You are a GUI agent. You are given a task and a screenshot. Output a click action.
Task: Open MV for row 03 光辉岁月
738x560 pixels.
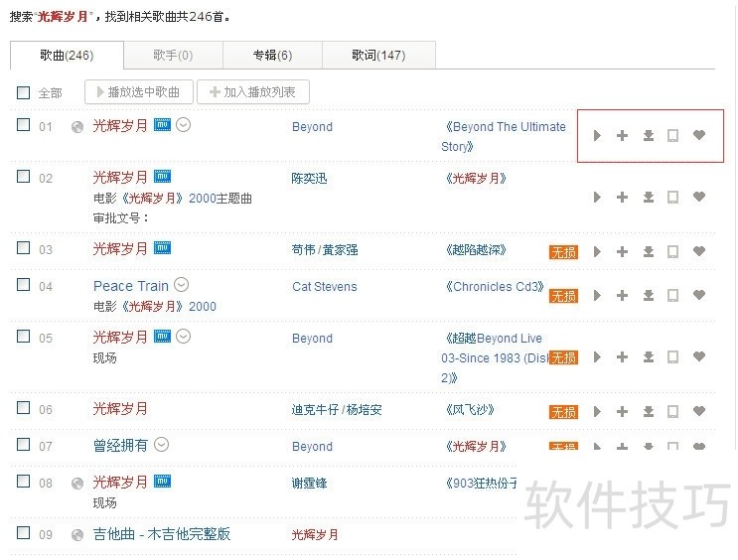pyautogui.click(x=162, y=248)
